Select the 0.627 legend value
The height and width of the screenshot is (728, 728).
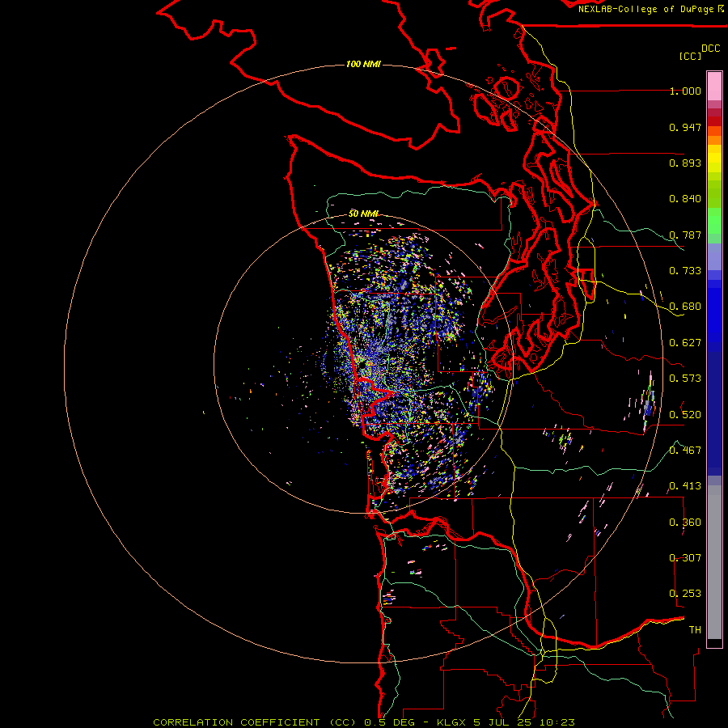tap(685, 343)
